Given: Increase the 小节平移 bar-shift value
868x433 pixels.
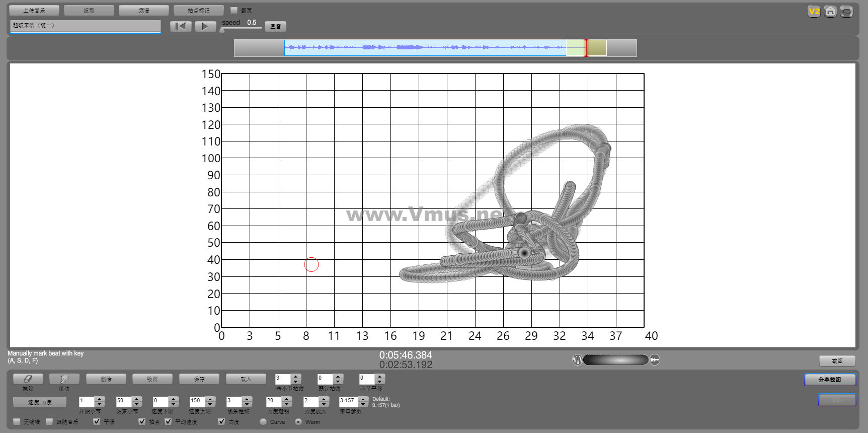Looking at the screenshot, I should [x=380, y=376].
